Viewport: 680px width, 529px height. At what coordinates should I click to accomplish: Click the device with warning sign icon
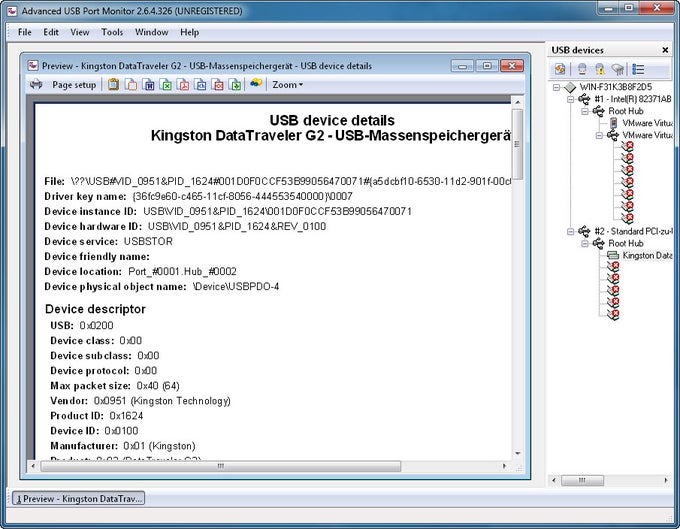pyautogui.click(x=600, y=69)
